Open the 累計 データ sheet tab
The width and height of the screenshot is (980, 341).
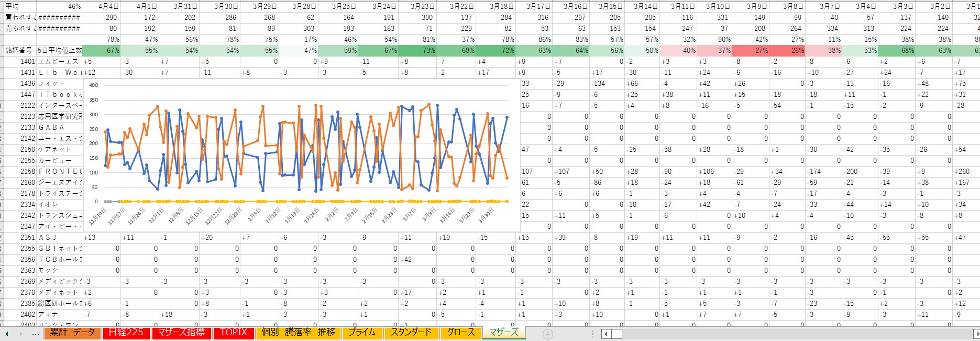(x=72, y=333)
